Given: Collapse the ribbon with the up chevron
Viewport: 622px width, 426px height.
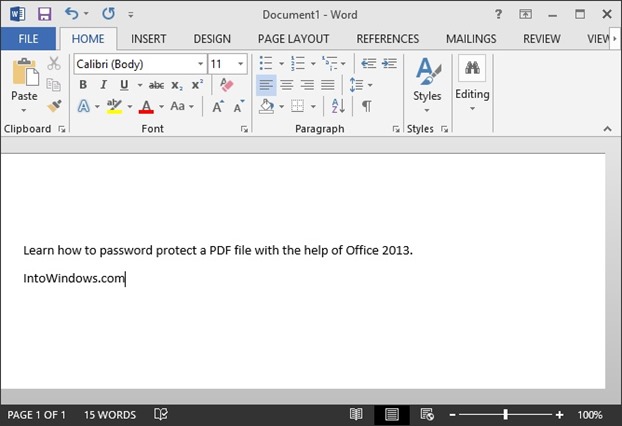Looking at the screenshot, I should pyautogui.click(x=607, y=129).
